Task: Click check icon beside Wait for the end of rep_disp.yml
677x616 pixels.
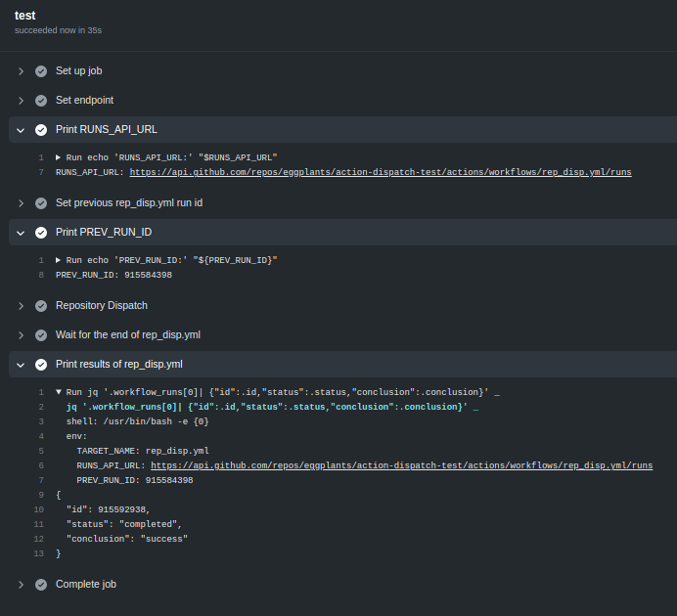Action: (41, 335)
